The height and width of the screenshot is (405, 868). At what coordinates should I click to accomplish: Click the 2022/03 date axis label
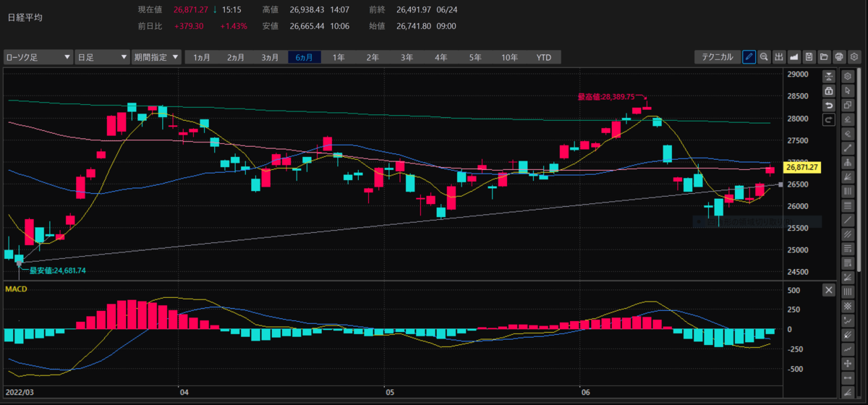click(19, 393)
